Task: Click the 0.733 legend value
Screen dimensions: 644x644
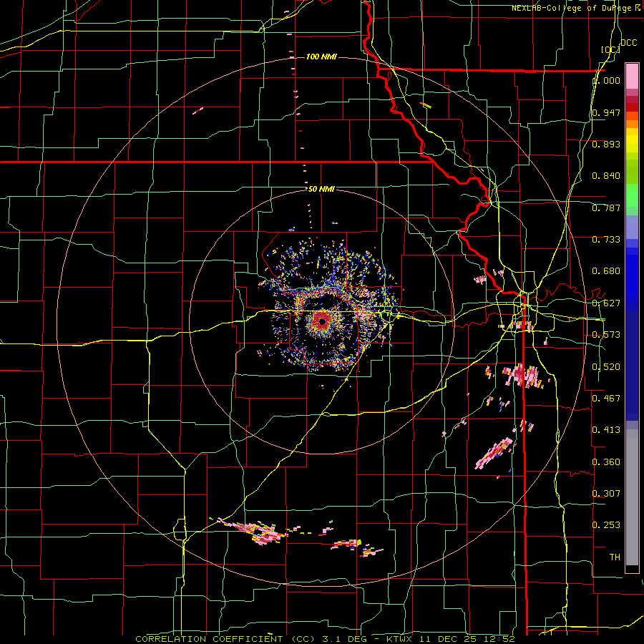Action: point(606,240)
